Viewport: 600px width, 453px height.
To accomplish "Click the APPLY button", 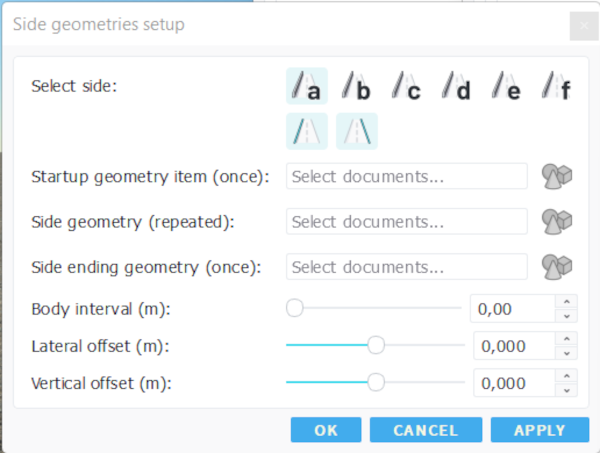I will [x=540, y=429].
